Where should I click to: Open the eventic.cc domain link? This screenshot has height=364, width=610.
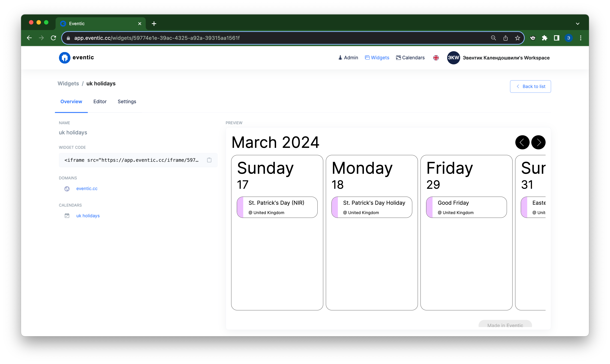click(87, 188)
